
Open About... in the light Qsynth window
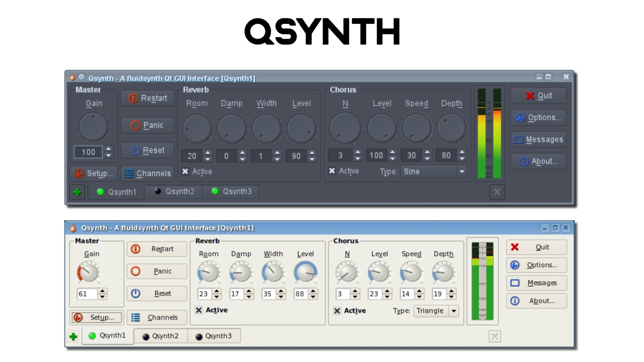(x=536, y=301)
